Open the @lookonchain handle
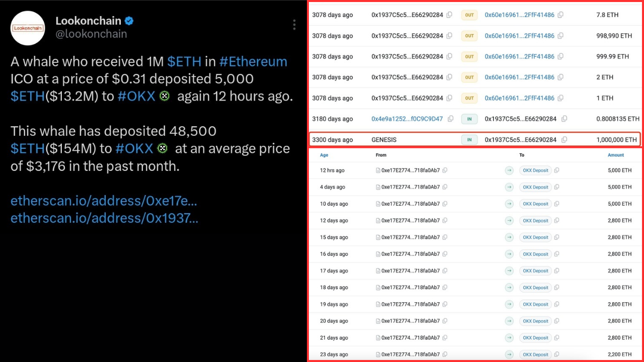 [x=91, y=34]
